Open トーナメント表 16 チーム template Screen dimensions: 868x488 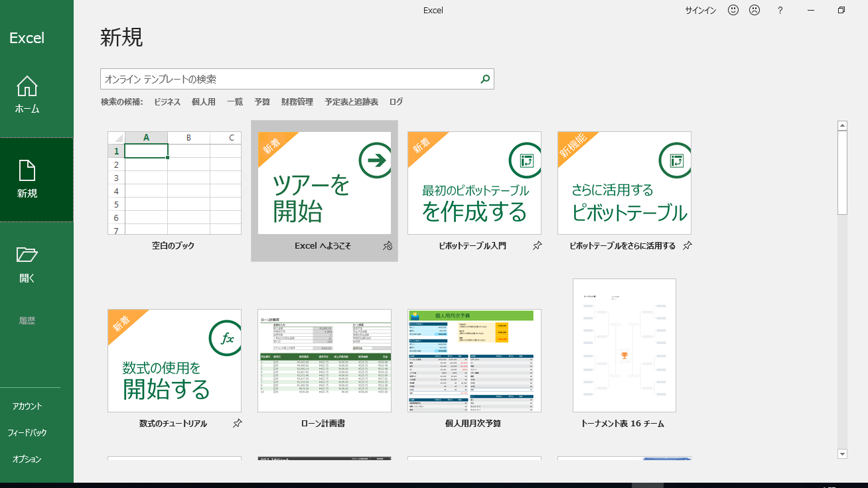click(624, 345)
